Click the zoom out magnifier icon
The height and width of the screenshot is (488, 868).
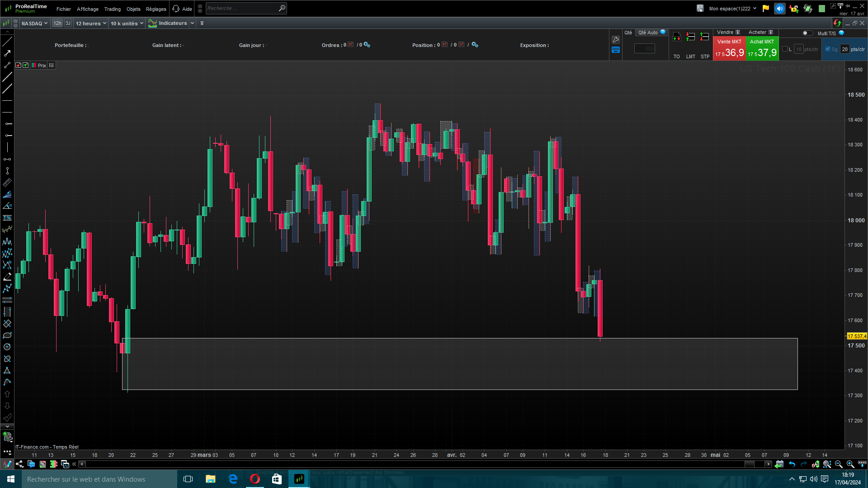839,464
